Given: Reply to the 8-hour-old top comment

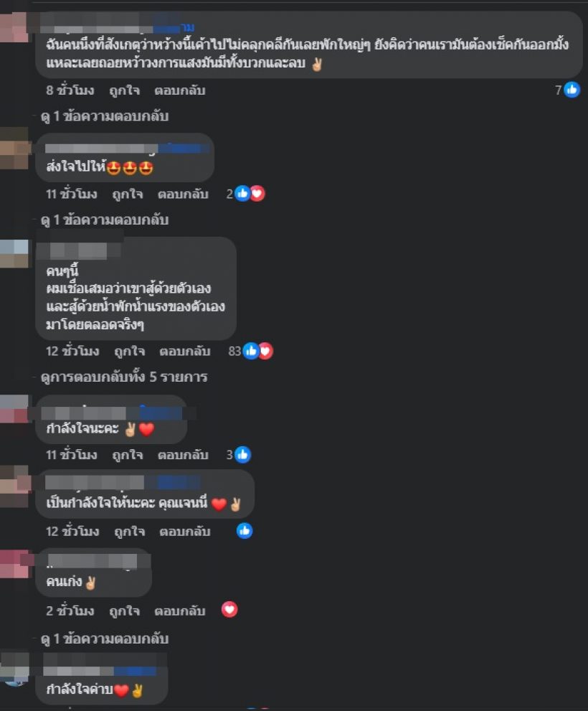Looking at the screenshot, I should click(x=179, y=90).
